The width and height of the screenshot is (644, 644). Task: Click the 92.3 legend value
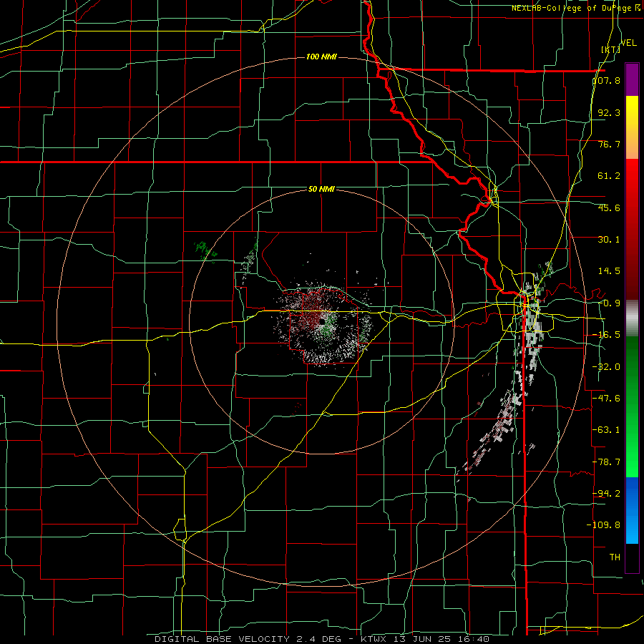click(609, 112)
